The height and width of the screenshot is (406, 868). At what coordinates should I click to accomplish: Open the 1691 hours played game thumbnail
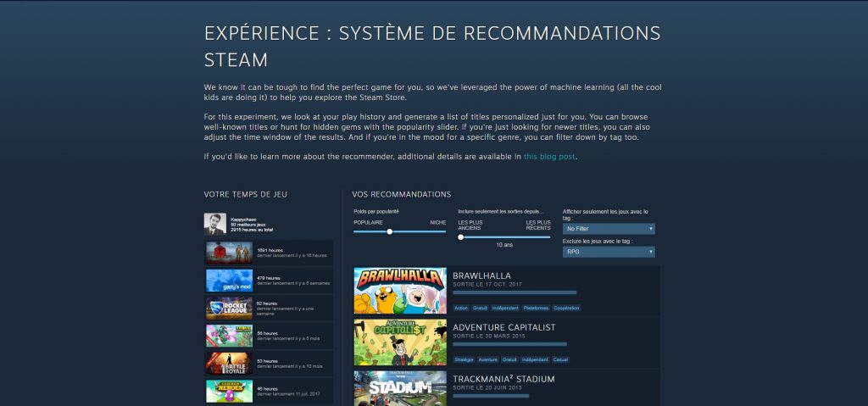tap(229, 253)
